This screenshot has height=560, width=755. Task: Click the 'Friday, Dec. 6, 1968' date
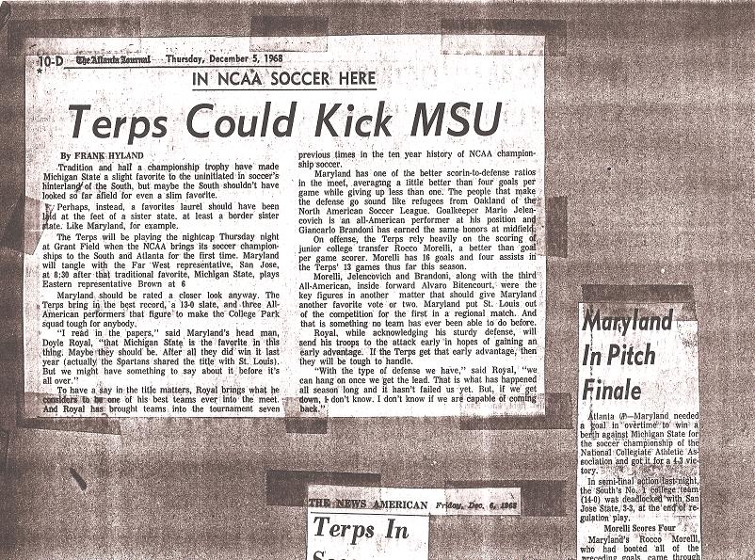coord(475,505)
